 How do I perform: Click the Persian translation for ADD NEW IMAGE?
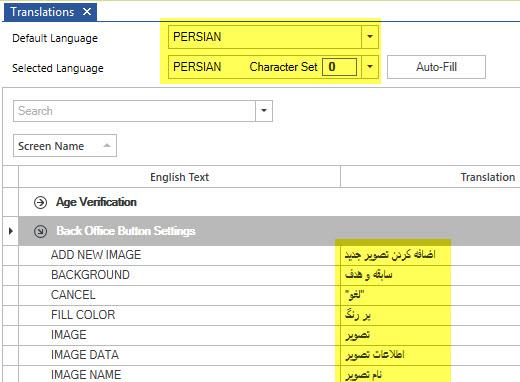tap(390, 255)
